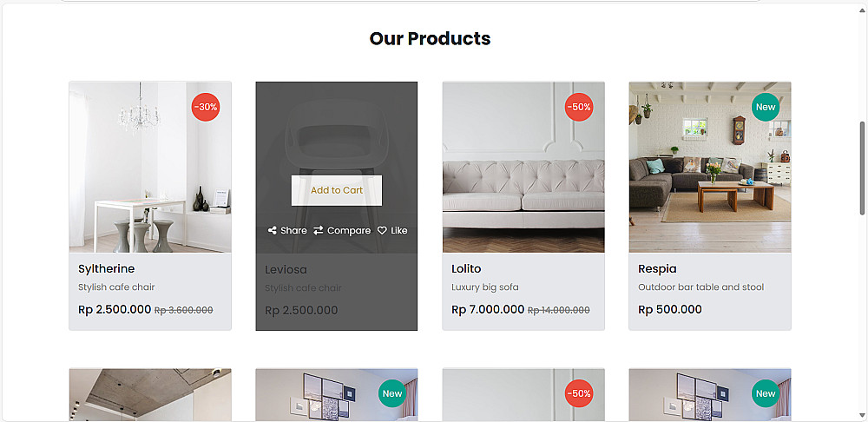
Task: Open the Respia product title link
Action: (x=657, y=269)
